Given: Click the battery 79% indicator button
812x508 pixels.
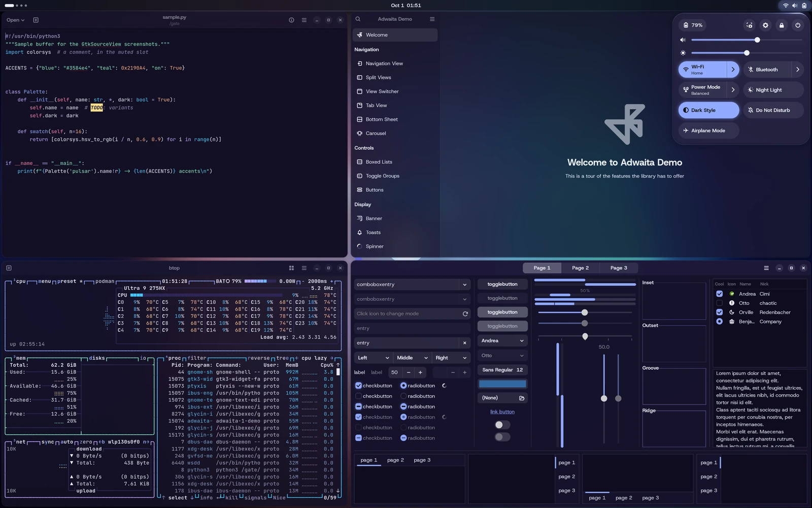Looking at the screenshot, I should coord(693,25).
